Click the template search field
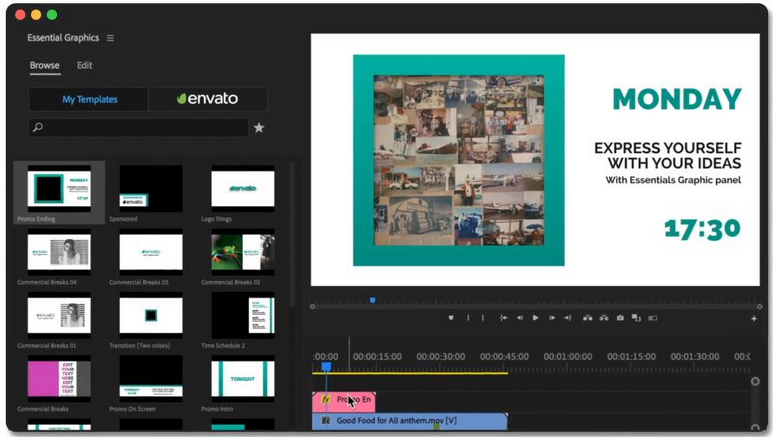The image size is (773, 437). click(140, 128)
